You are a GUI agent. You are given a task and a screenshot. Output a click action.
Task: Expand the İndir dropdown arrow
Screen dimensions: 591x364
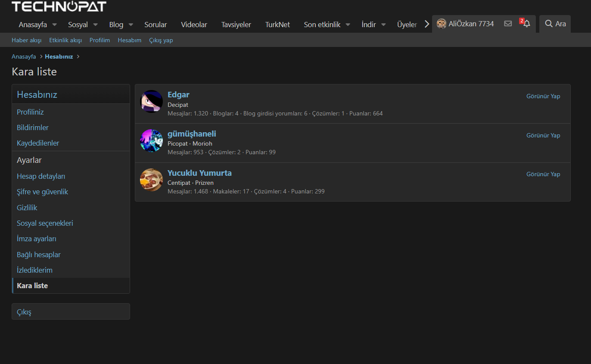point(383,25)
